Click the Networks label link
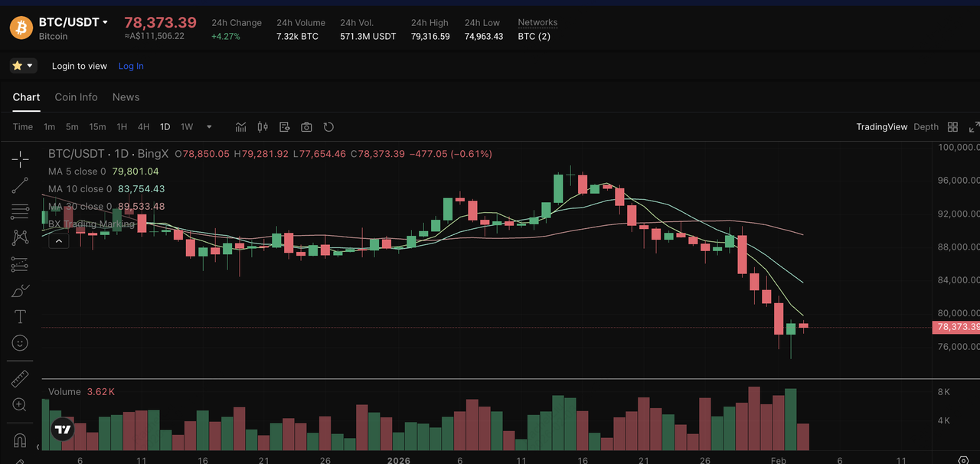Screen dimensions: 980x464 click(x=537, y=23)
